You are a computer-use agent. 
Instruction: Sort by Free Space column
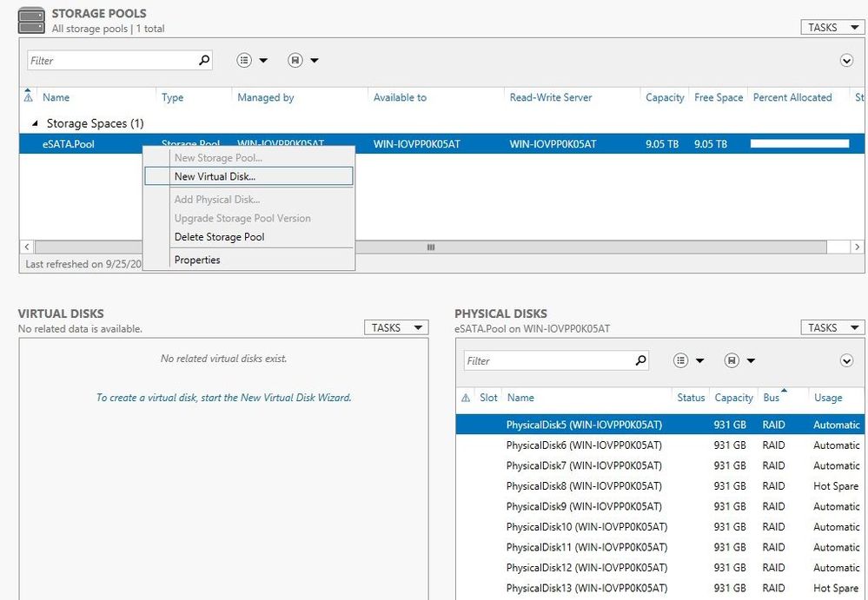click(719, 97)
